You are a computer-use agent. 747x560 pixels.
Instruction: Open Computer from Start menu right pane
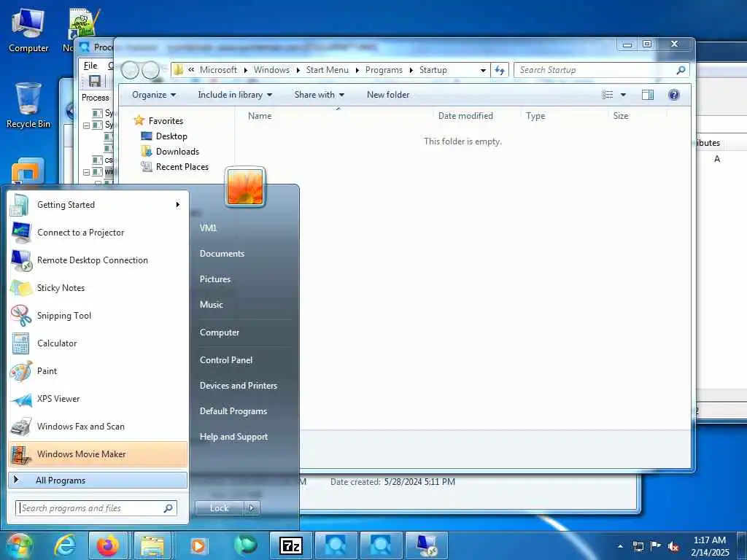click(x=219, y=332)
